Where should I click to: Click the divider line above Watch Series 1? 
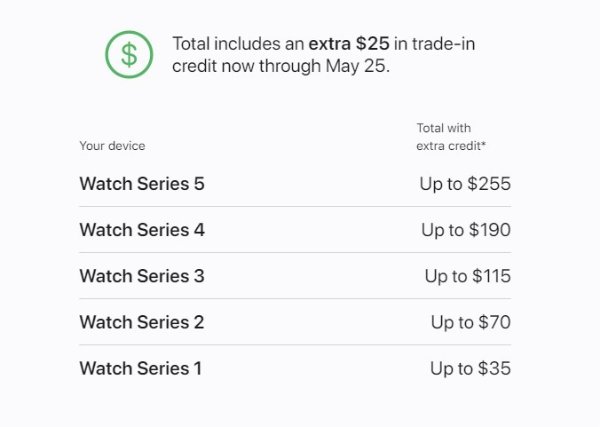[295, 345]
